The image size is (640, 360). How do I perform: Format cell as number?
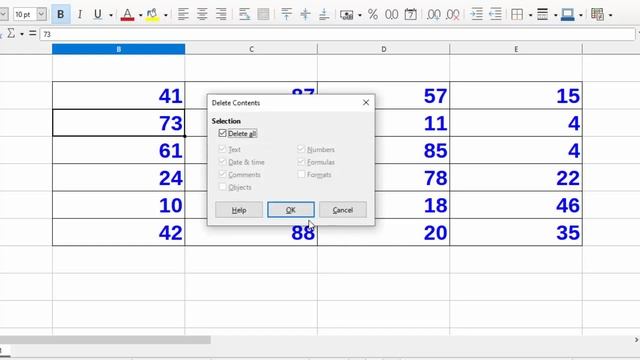tap(391, 15)
